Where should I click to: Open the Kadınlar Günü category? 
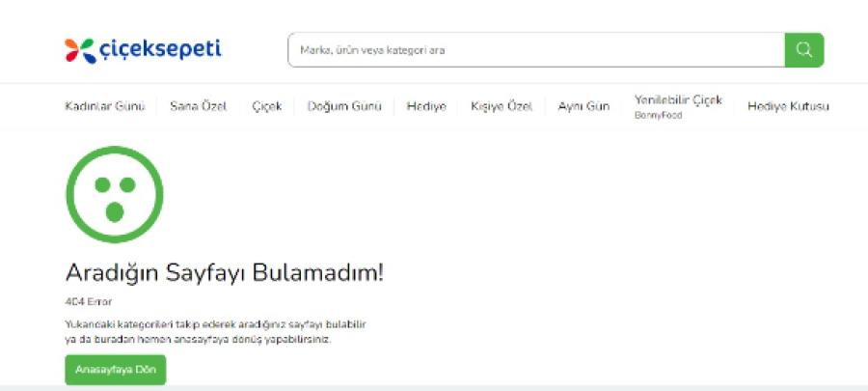[x=104, y=106]
